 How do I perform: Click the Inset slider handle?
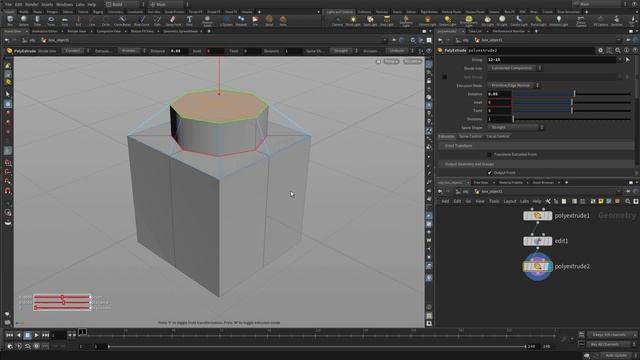click(572, 102)
